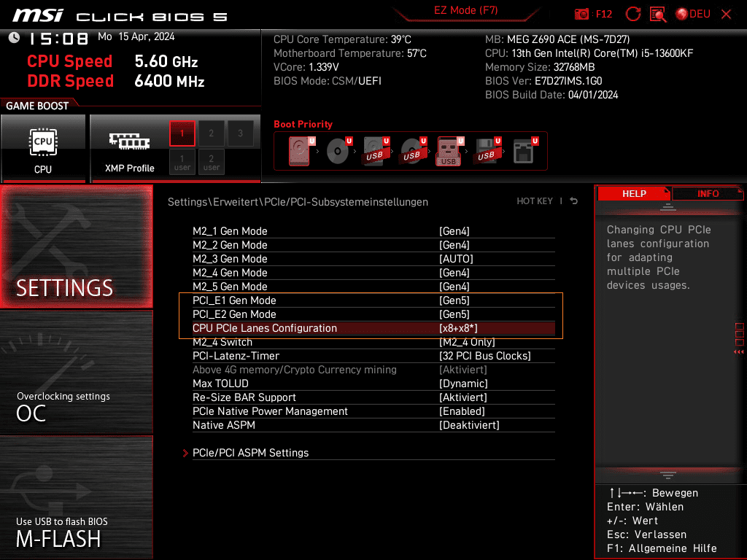This screenshot has height=560, width=747.
Task: Select XMP profile 2
Action: point(211,133)
